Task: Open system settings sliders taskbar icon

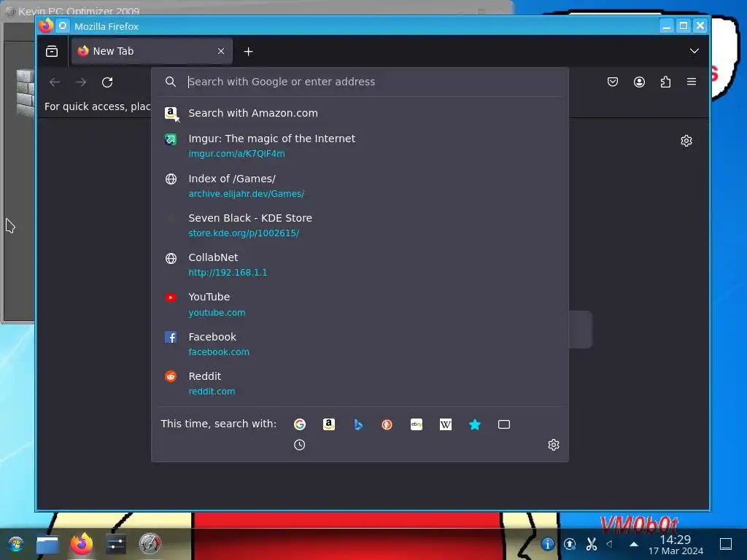Action: point(116,544)
